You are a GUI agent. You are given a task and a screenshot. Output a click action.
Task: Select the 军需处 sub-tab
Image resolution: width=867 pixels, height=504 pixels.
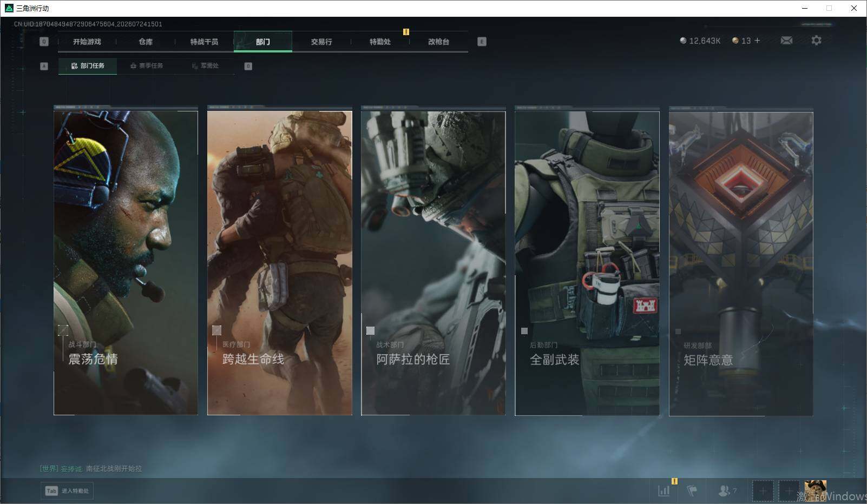coord(206,66)
